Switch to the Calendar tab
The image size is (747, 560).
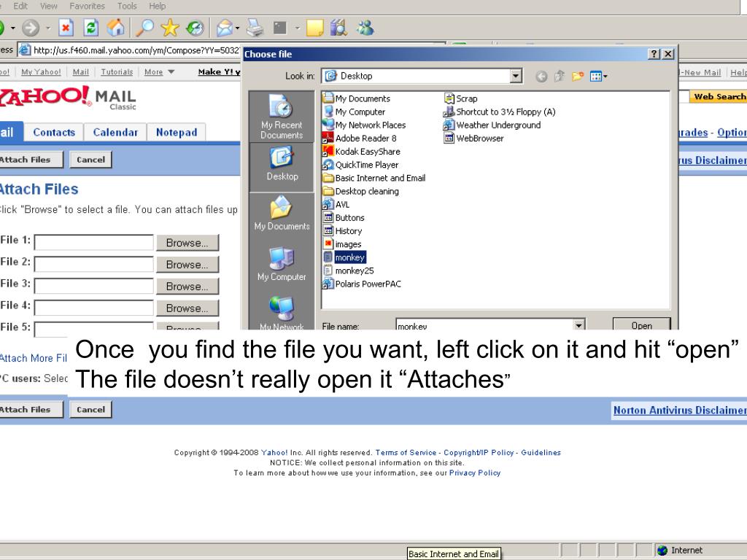pos(115,133)
